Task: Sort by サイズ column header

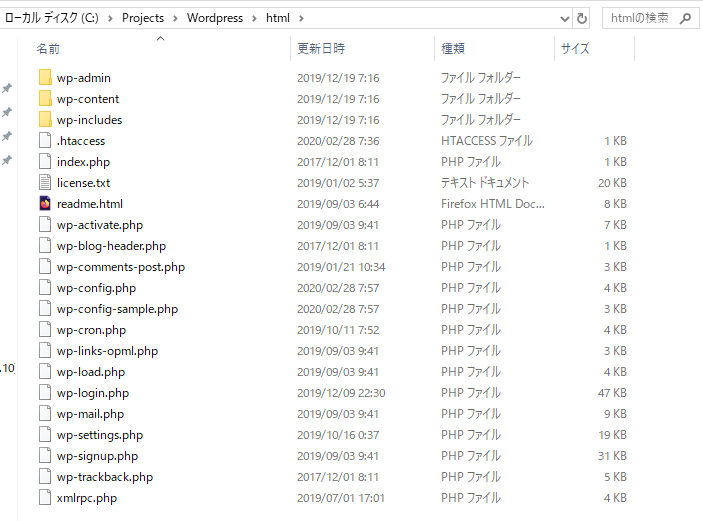Action: click(x=575, y=48)
